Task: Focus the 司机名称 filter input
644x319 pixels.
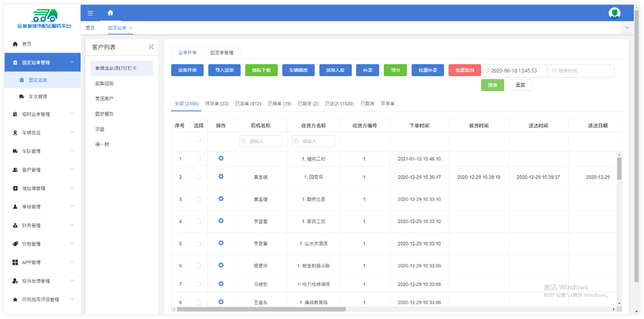Action: (x=260, y=141)
